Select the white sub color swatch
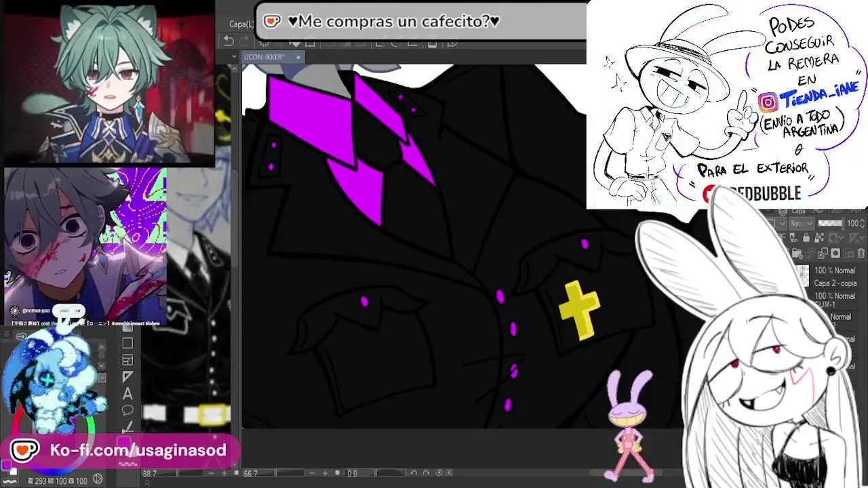Viewport: 868px width, 488px height. click(14, 472)
